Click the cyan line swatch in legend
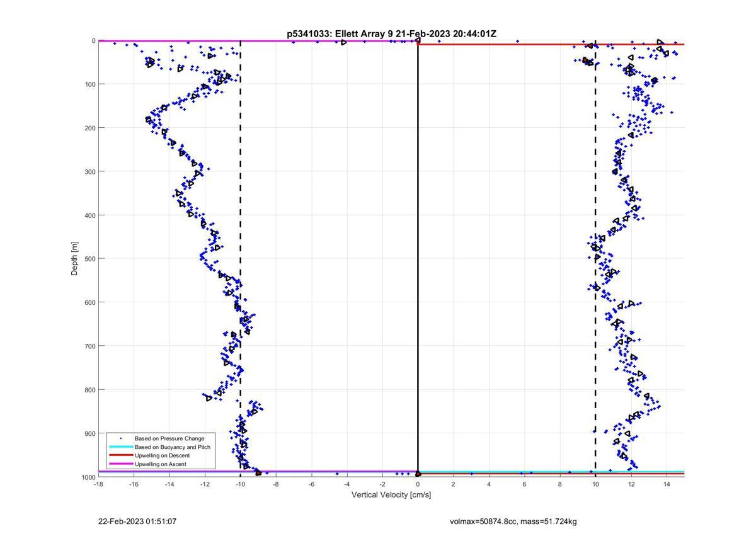The width and height of the screenshot is (756, 536). [x=120, y=447]
